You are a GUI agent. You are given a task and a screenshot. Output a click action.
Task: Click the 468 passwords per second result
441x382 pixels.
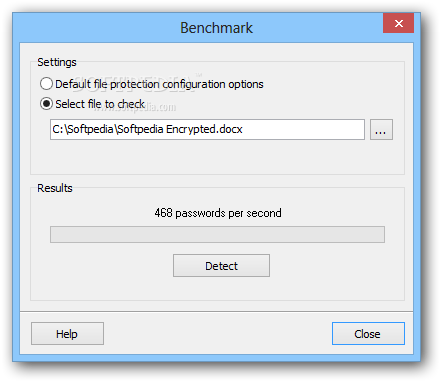click(218, 213)
